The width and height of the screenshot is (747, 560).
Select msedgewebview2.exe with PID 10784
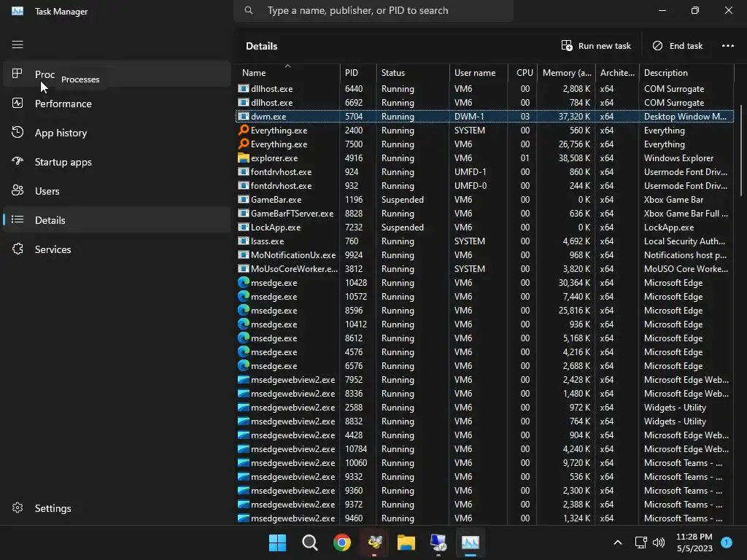[x=484, y=448]
